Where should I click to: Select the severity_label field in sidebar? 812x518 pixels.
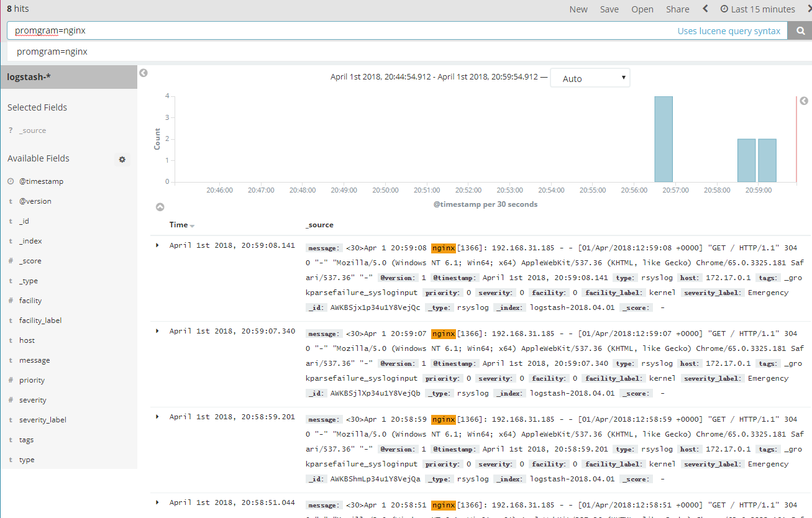pos(42,420)
